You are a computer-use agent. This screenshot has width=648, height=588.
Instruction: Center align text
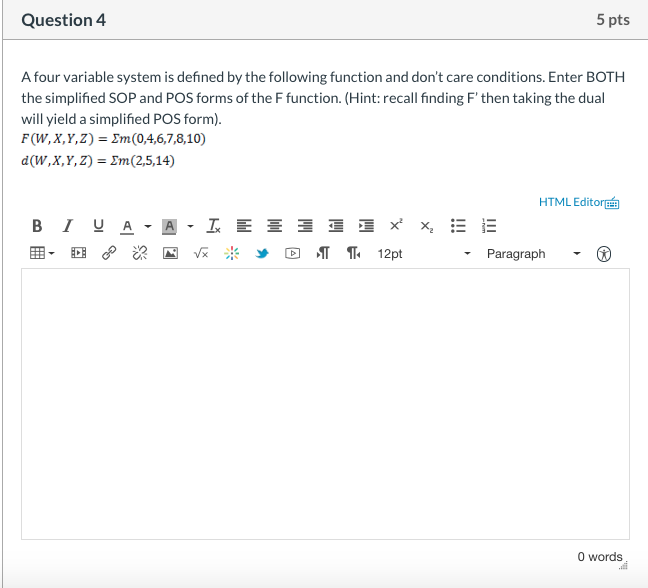point(274,226)
